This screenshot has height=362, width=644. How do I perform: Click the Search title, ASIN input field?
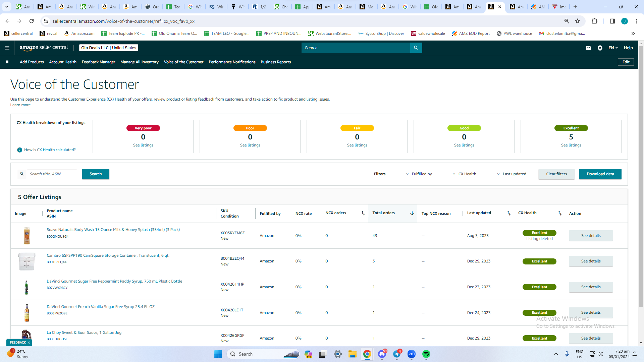[x=52, y=174]
